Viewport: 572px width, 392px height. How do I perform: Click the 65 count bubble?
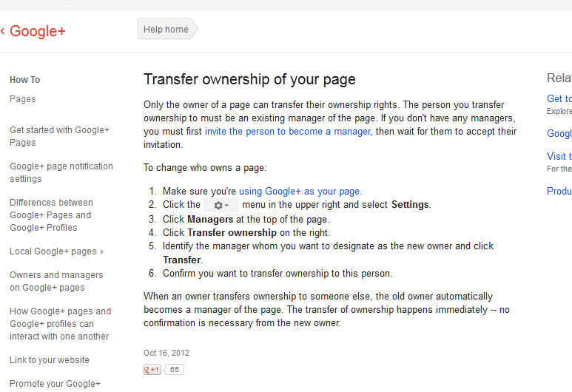point(175,369)
